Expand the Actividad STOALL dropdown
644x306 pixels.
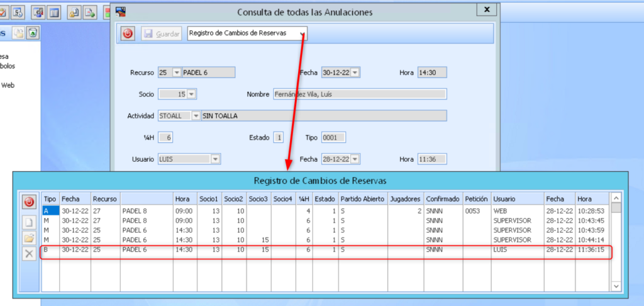(196, 116)
